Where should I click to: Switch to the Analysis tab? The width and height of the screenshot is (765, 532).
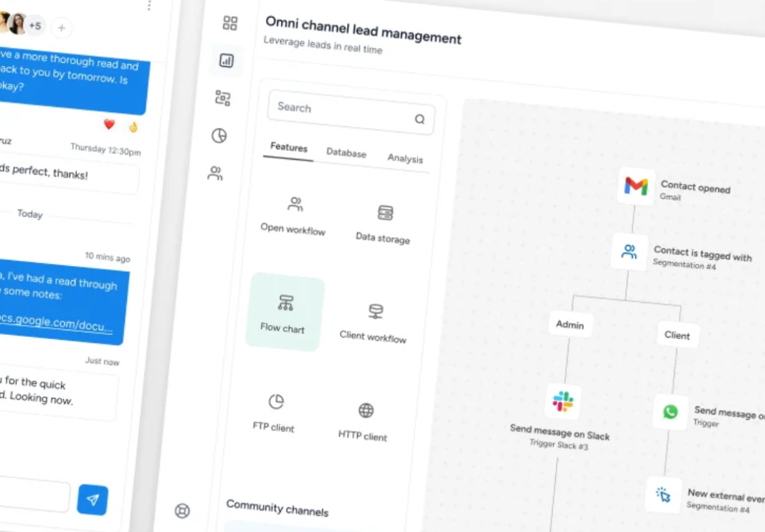(x=405, y=158)
